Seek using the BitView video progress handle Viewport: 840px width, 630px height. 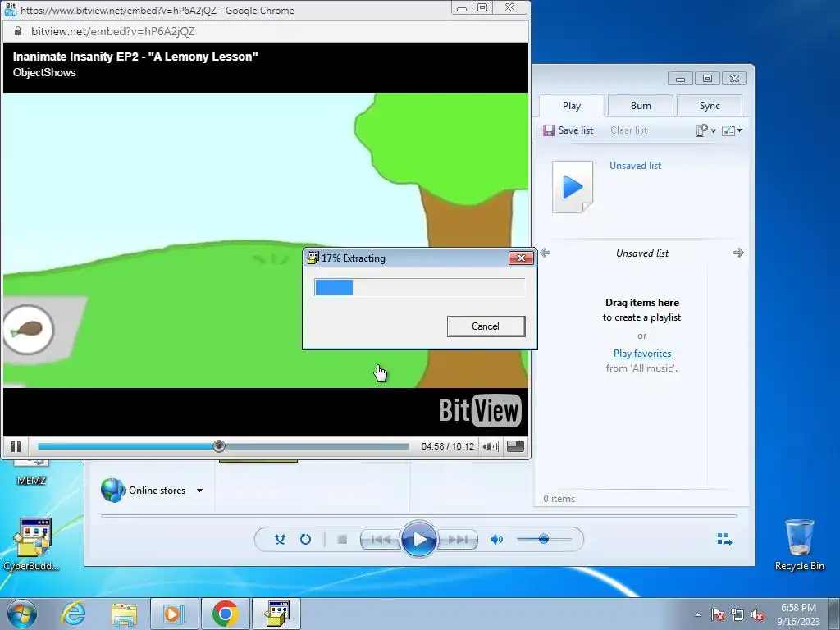(x=218, y=446)
